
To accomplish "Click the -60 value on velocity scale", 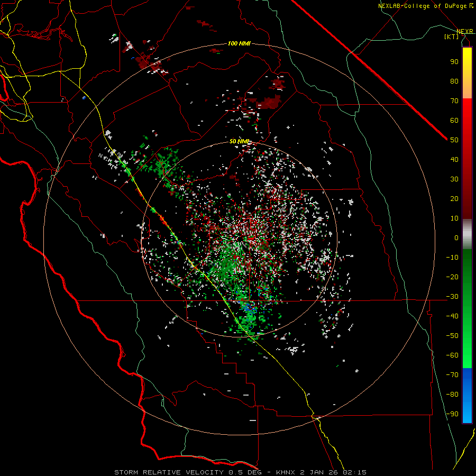I will 452,355.
